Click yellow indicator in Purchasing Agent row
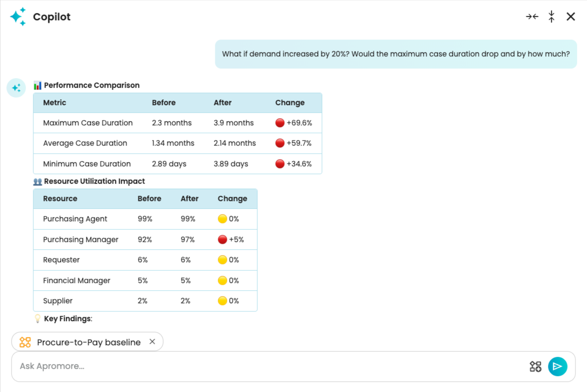The width and height of the screenshot is (587, 392). pyautogui.click(x=222, y=219)
